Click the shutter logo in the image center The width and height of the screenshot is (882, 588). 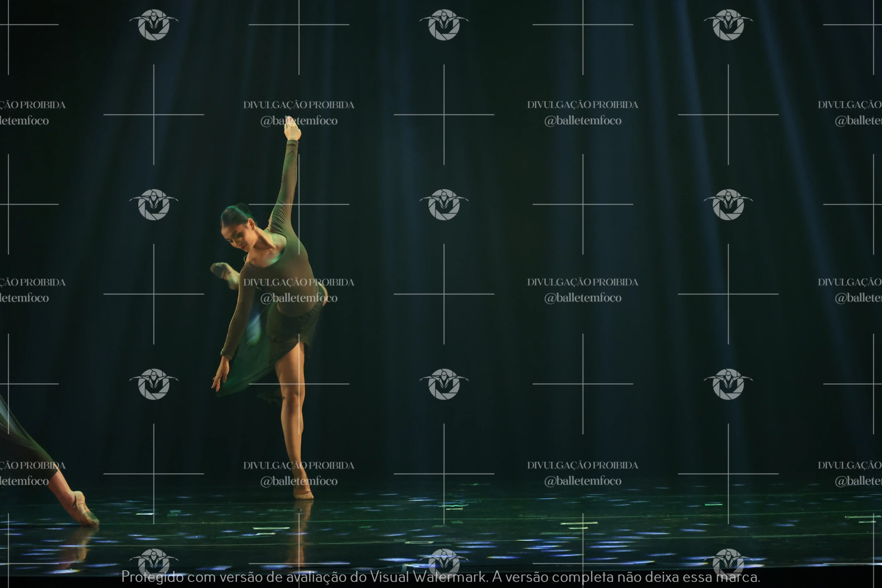444,204
